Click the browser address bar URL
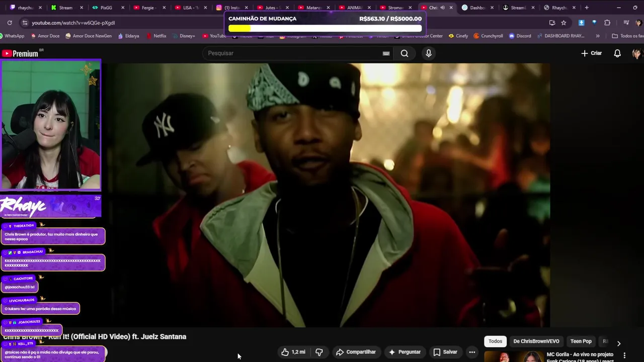This screenshot has height=362, width=644. click(73, 23)
